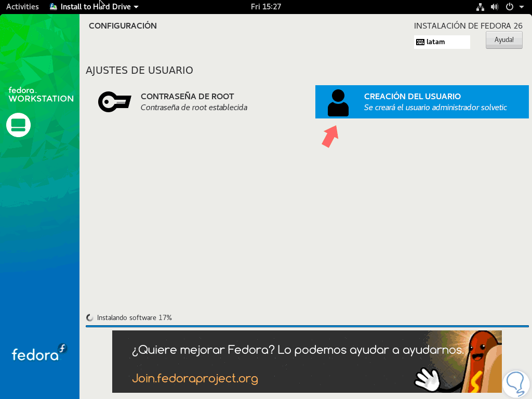Click the power icon in top bar
Screen dimensions: 532x399
coord(509,7)
